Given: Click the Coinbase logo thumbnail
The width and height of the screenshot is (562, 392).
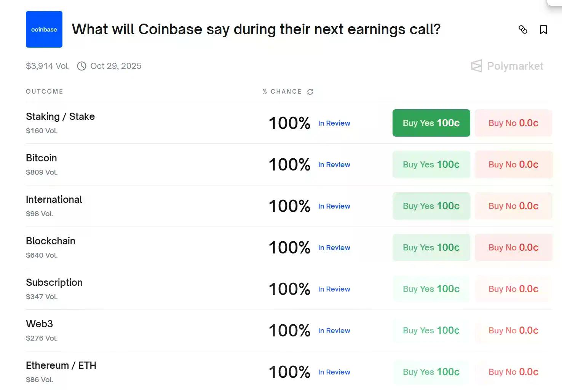Looking at the screenshot, I should click(44, 29).
